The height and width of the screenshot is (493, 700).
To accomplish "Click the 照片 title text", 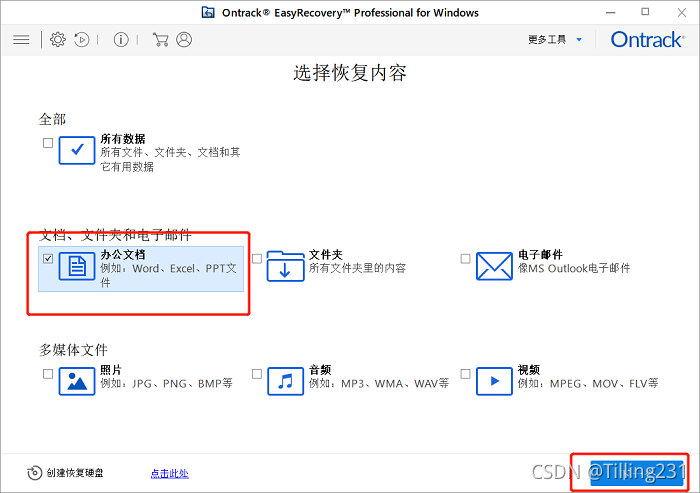I will point(111,370).
